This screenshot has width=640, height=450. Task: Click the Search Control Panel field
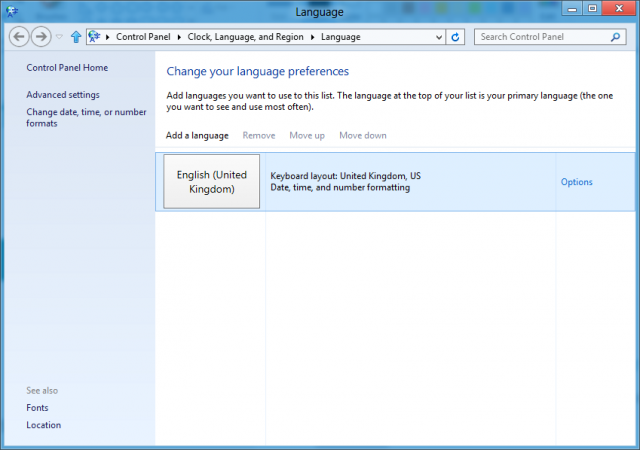coord(550,37)
